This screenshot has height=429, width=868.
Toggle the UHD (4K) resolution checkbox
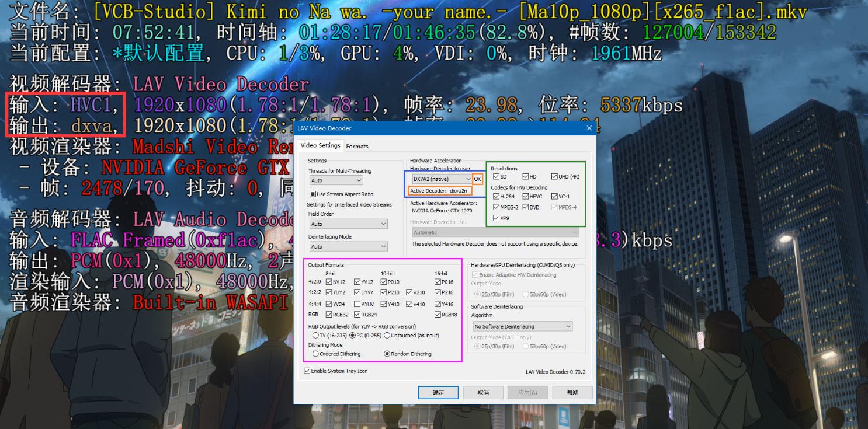pos(554,176)
